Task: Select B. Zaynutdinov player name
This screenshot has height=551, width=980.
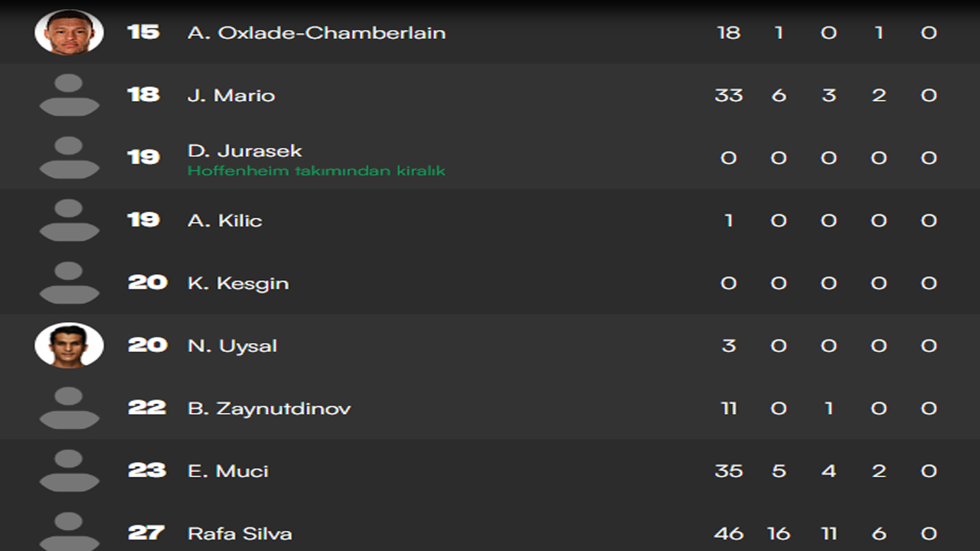Action: click(269, 409)
